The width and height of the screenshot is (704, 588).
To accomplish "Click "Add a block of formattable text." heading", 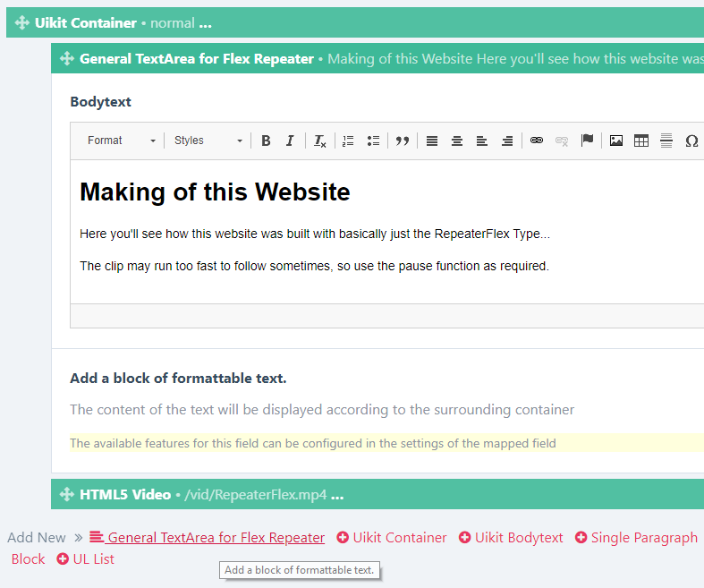I will click(178, 379).
